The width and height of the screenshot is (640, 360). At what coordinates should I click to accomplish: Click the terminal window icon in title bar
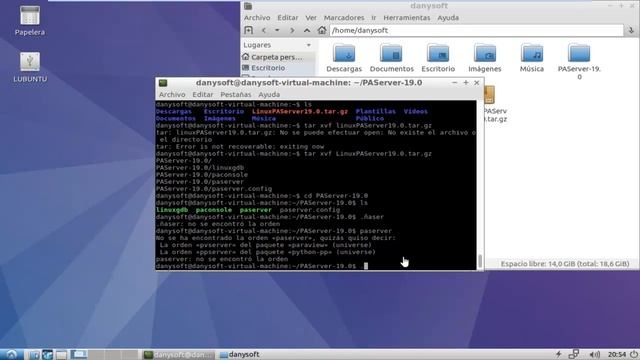tap(163, 83)
